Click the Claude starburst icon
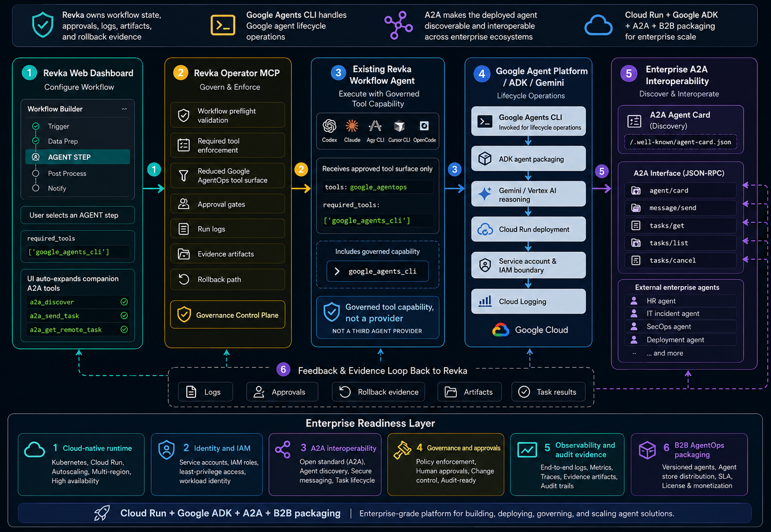This screenshot has width=771, height=532. click(352, 126)
